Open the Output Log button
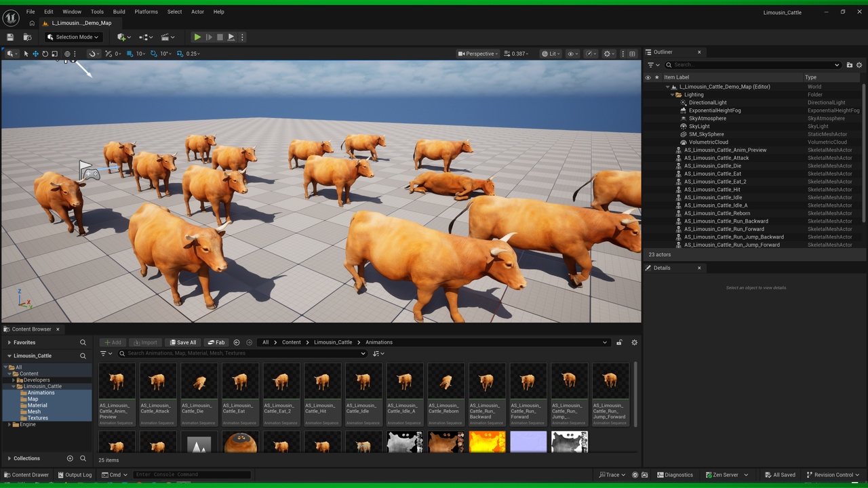Screen dimensions: 868x488 [74, 474]
